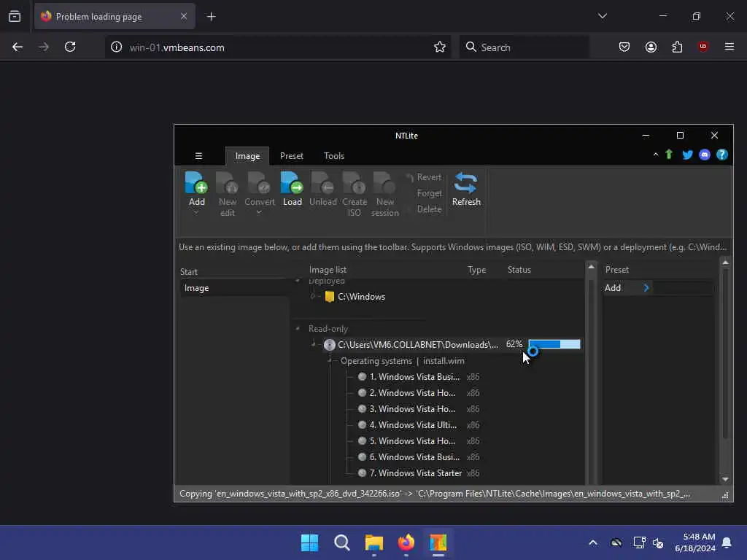The width and height of the screenshot is (747, 560).
Task: Click the NTLite taskbar icon
Action: [438, 542]
